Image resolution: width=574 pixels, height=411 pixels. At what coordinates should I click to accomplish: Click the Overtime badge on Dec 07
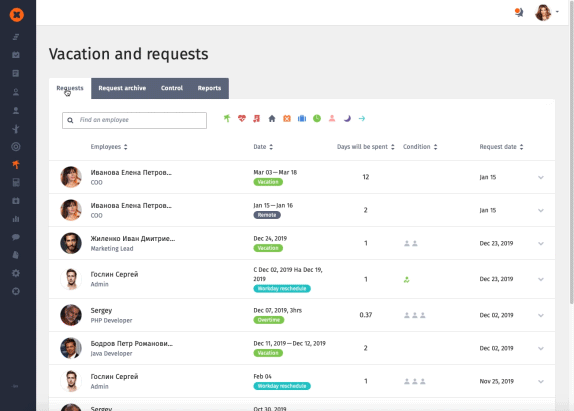269,320
